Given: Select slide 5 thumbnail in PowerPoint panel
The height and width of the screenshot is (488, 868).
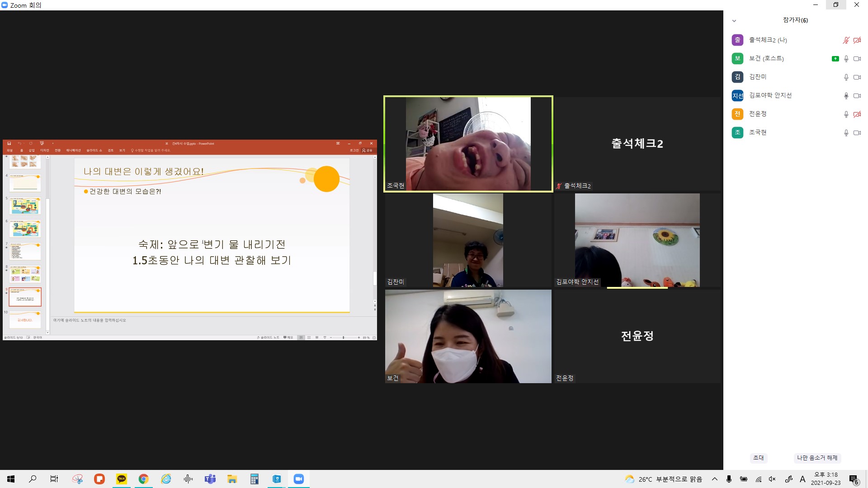Looking at the screenshot, I should (x=25, y=206).
